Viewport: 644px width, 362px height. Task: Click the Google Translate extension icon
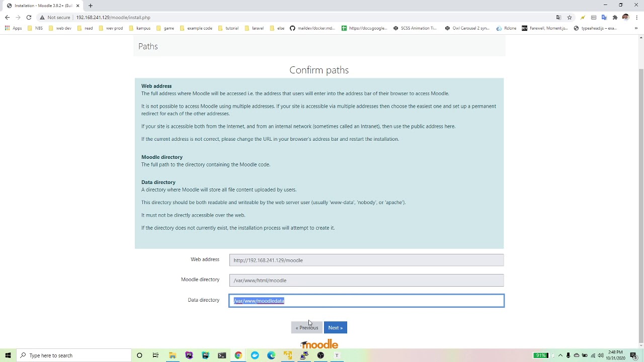point(604,17)
